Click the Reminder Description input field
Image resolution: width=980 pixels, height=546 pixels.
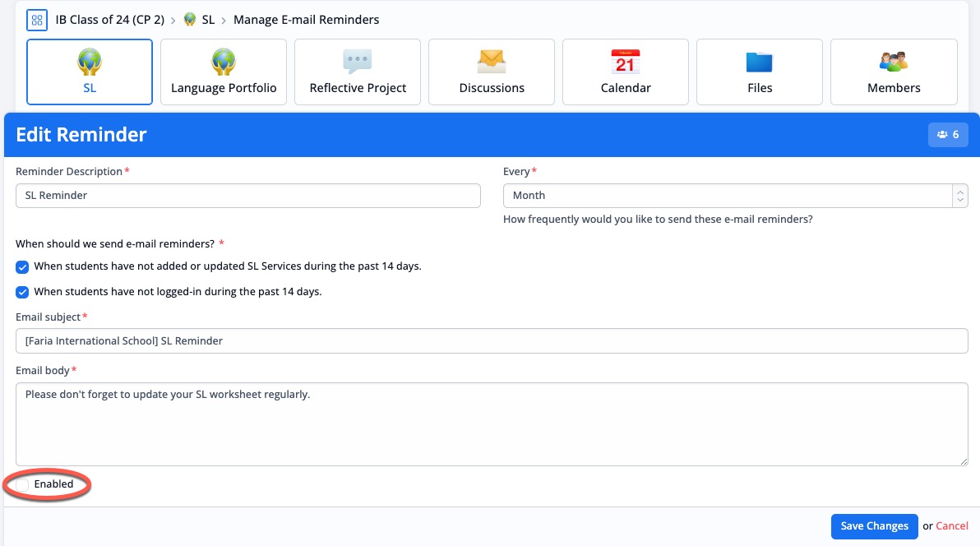point(248,196)
